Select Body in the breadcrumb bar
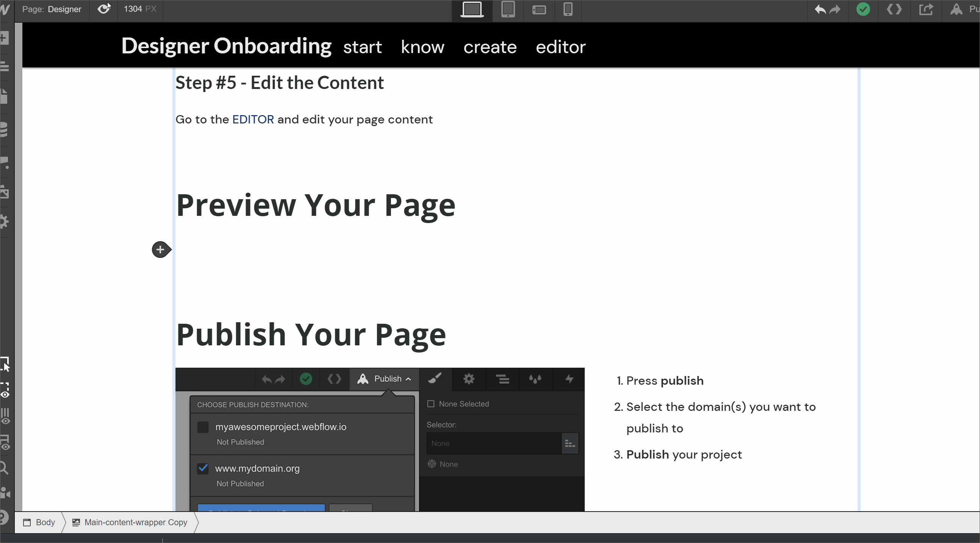The width and height of the screenshot is (980, 543). point(39,523)
